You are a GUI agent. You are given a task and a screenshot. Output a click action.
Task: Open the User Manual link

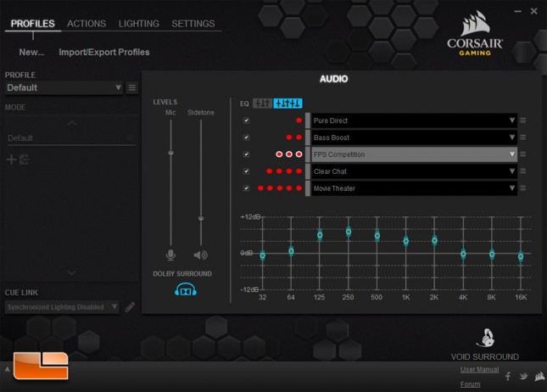(x=479, y=369)
